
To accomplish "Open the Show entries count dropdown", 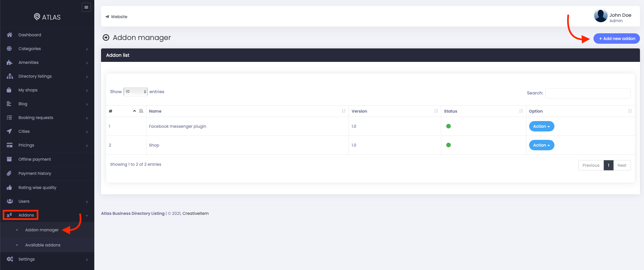I will [135, 91].
